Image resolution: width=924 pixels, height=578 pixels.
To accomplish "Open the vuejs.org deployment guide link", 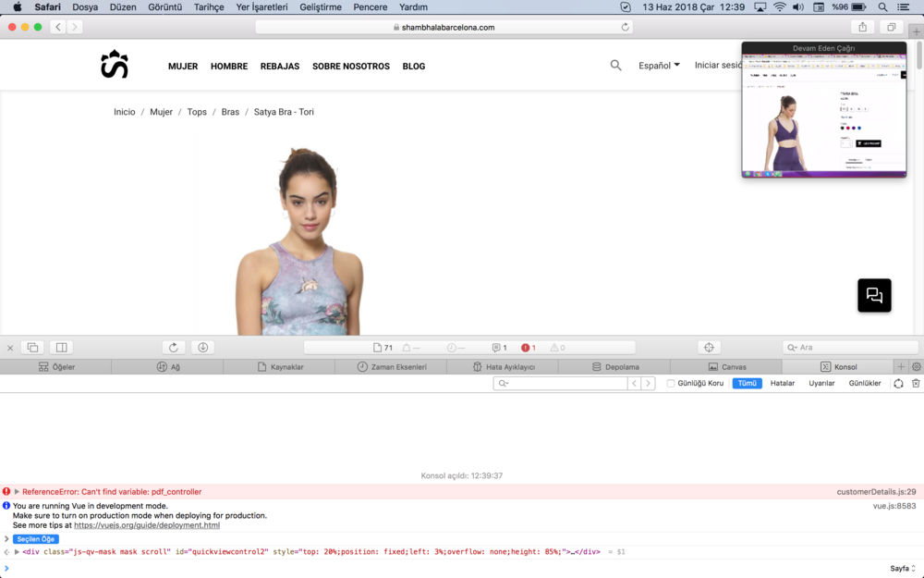I will point(146,525).
